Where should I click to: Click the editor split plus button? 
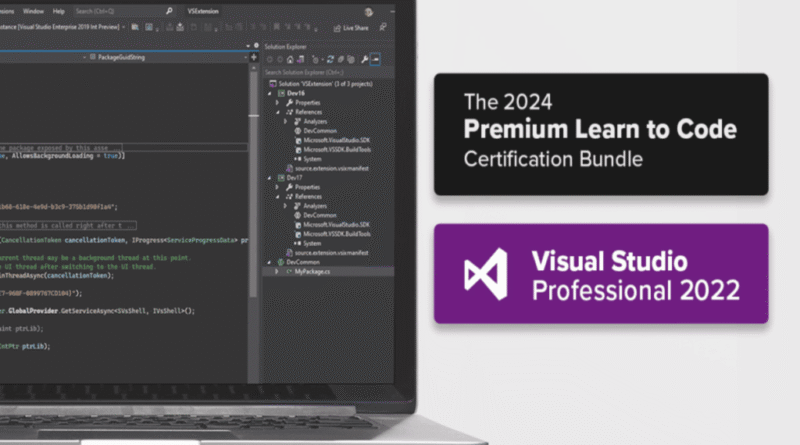pos(254,57)
